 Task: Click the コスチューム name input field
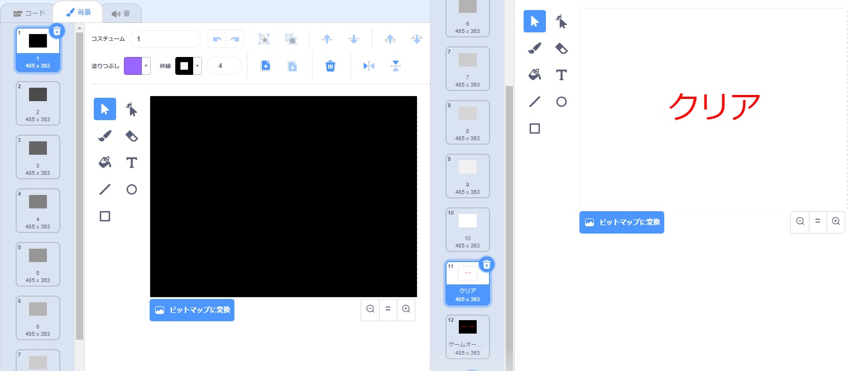click(x=165, y=39)
